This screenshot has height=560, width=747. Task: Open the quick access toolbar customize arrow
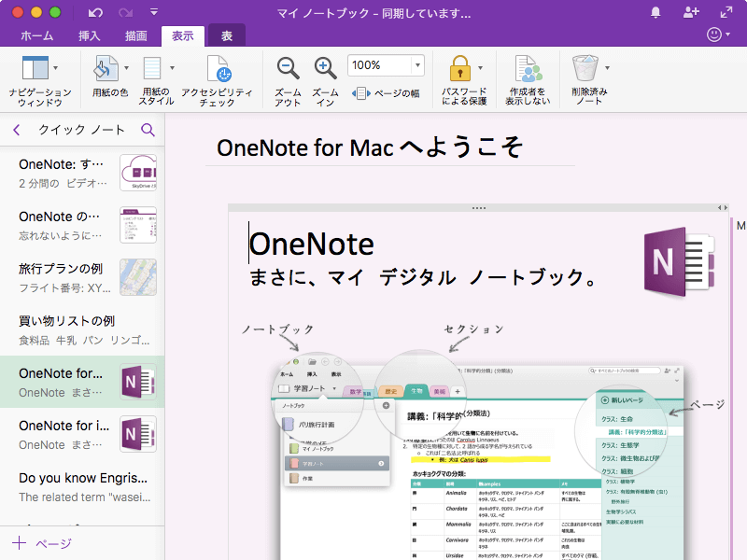click(x=154, y=12)
